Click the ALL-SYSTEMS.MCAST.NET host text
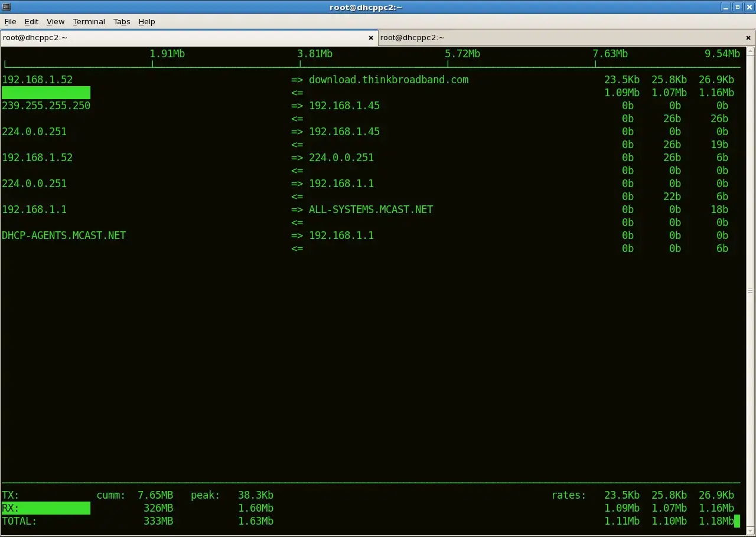Viewport: 756px width, 537px height. 370,209
